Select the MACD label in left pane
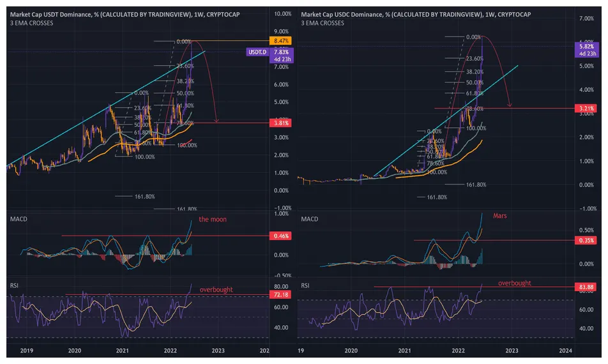The width and height of the screenshot is (608, 364). point(18,219)
